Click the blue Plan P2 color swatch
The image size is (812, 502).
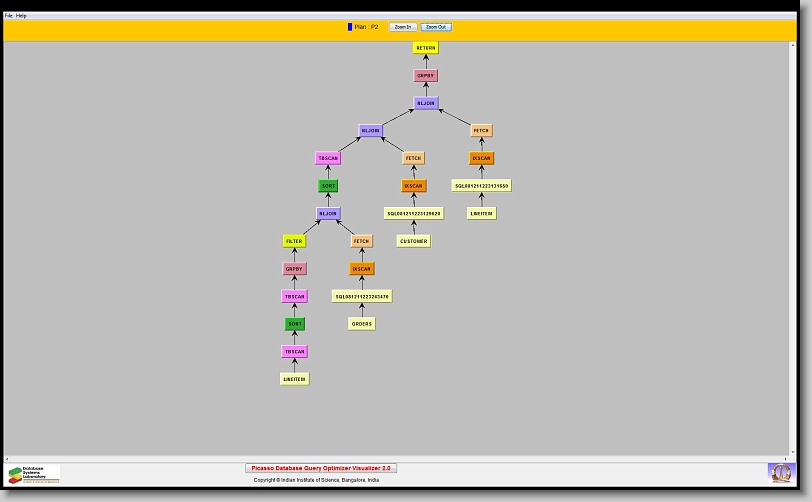(x=350, y=27)
